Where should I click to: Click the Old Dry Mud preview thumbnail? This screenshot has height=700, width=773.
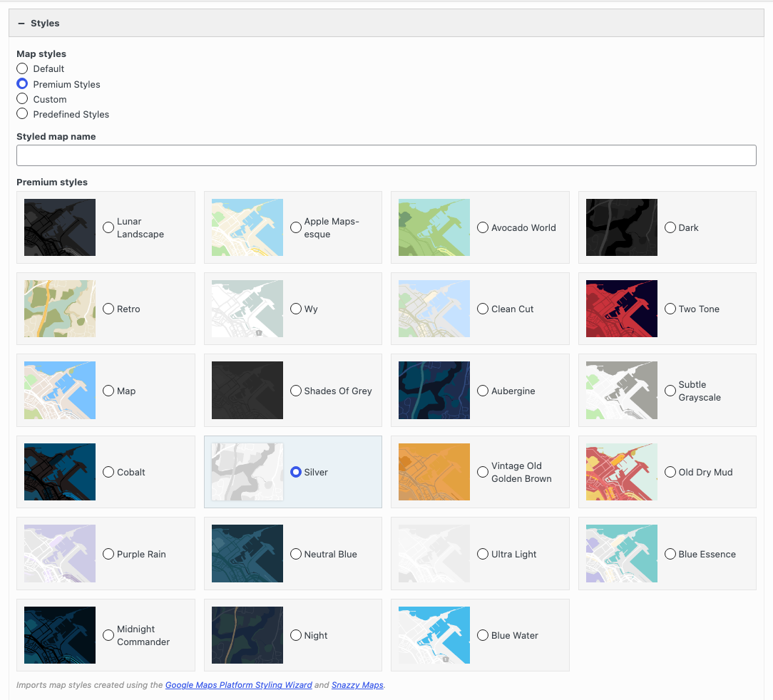(621, 472)
